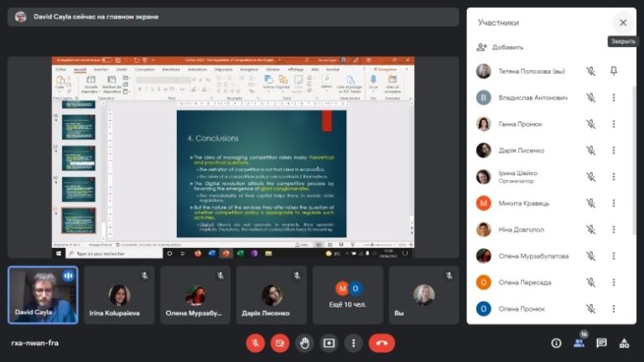Open options menu for Ганна Пронюк
Image resolution: width=644 pixels, height=362 pixels.
pos(614,124)
